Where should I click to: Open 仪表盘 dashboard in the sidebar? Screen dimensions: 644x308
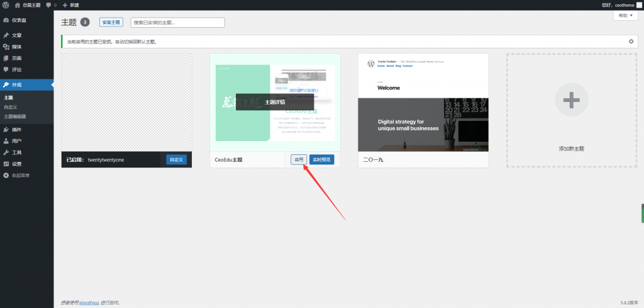18,20
